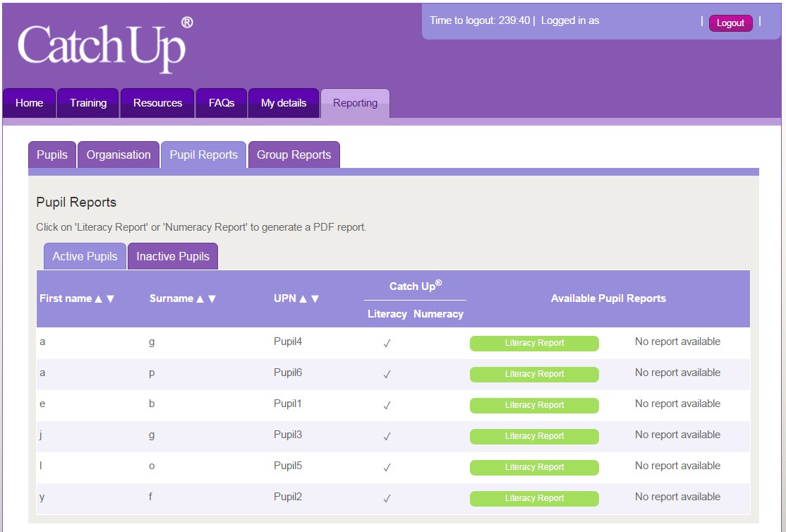Sort Surname descending arrow
Image resolution: width=786 pixels, height=532 pixels.
pyautogui.click(x=212, y=299)
